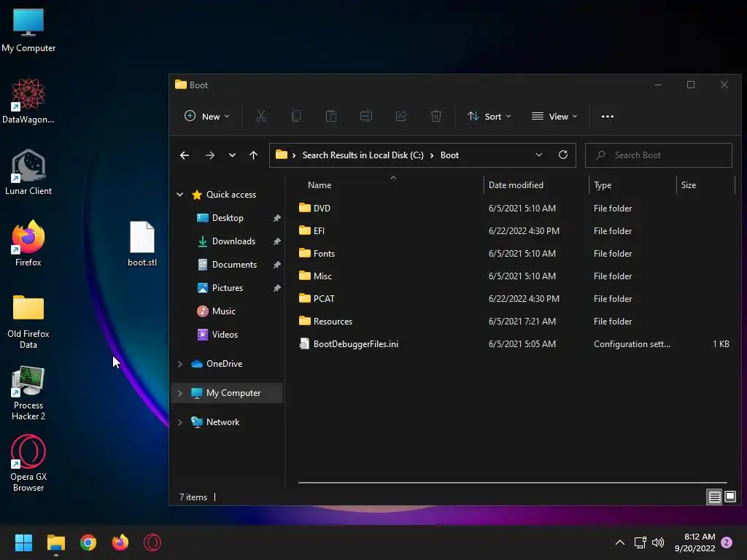This screenshot has width=747, height=560.
Task: Collapse the Quick access tree
Action: click(x=179, y=194)
